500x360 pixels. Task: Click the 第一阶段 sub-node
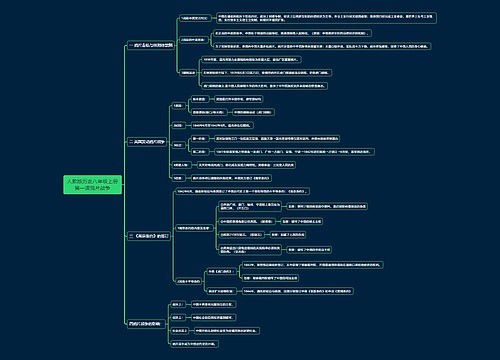point(200,139)
